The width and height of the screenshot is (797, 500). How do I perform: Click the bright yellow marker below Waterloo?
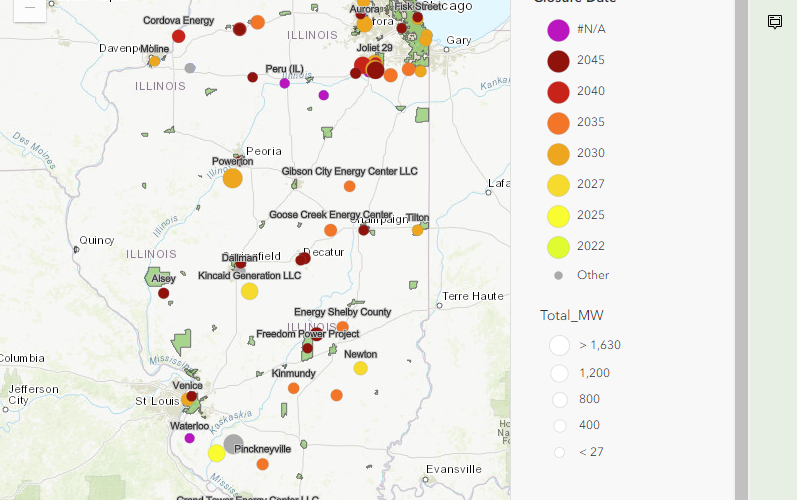pyautogui.click(x=217, y=453)
